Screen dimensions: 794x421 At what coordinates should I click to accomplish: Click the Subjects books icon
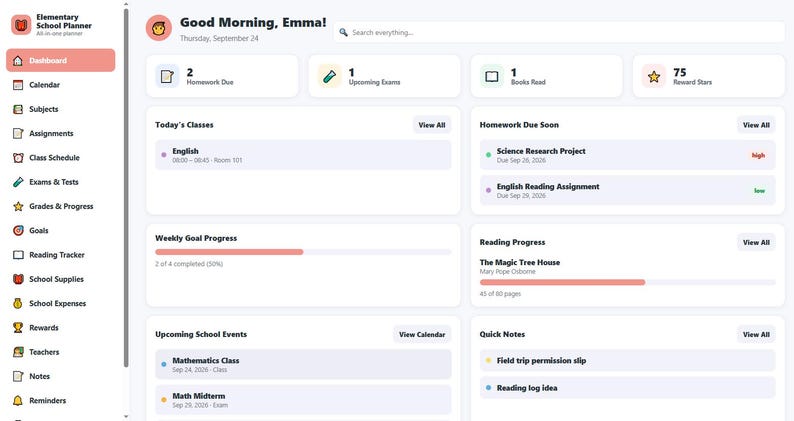point(18,109)
